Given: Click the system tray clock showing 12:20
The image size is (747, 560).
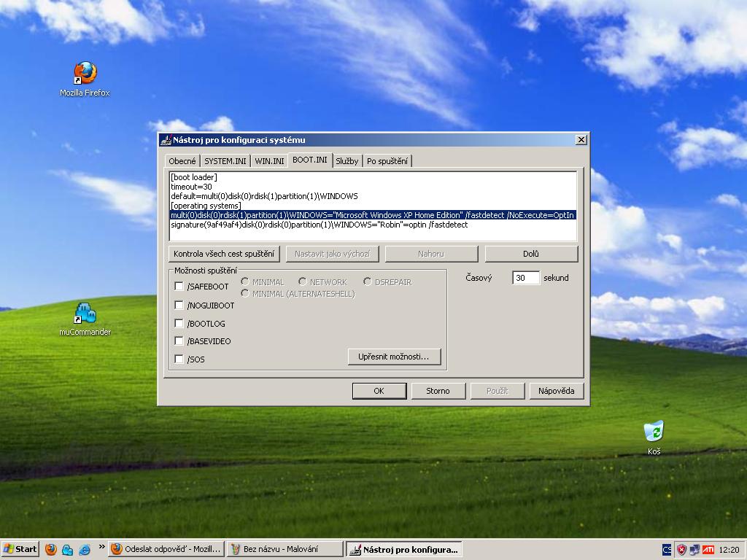Looking at the screenshot, I should [x=729, y=550].
